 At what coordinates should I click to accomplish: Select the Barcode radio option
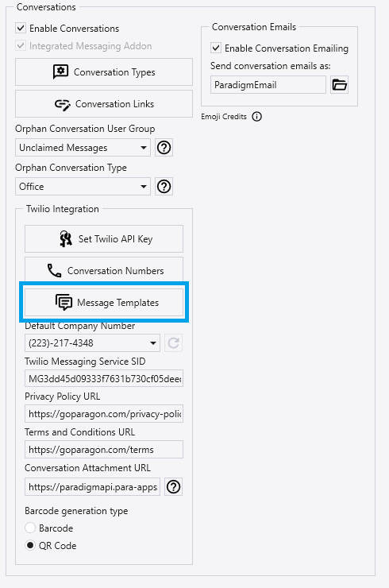(30, 528)
